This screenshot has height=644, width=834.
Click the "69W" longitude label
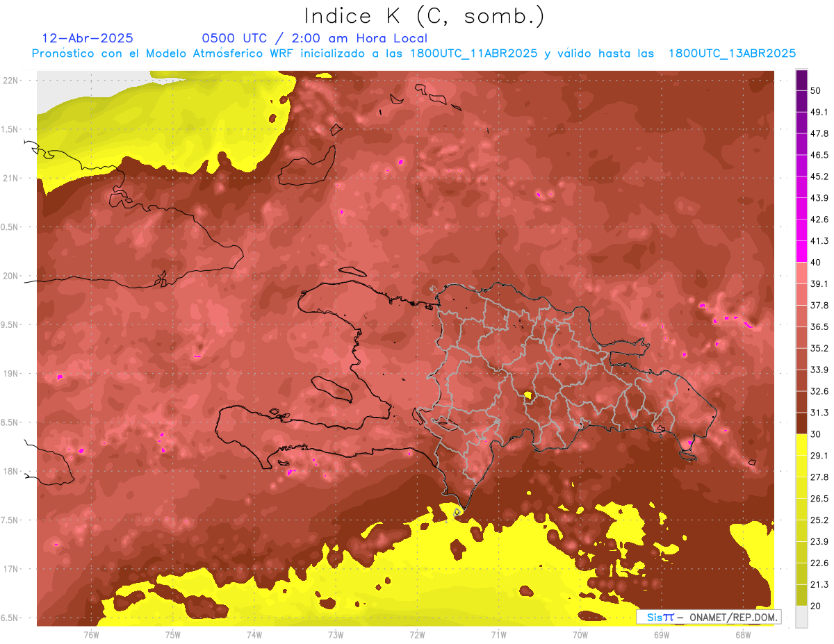[x=662, y=634]
